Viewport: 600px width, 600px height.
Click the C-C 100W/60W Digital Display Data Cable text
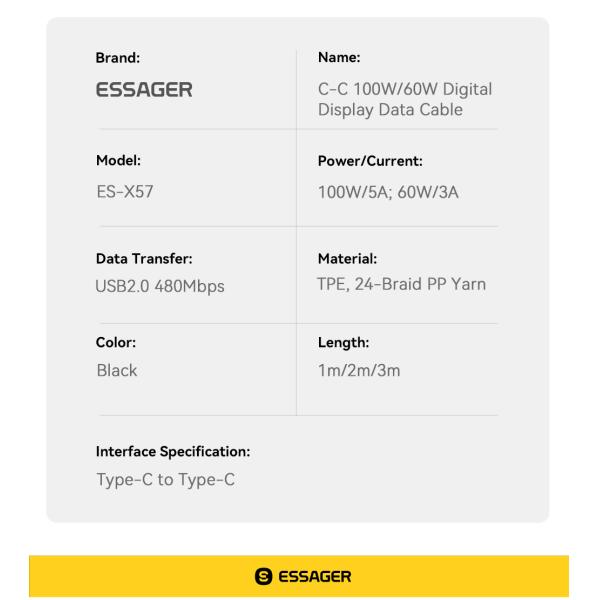pyautogui.click(x=403, y=100)
